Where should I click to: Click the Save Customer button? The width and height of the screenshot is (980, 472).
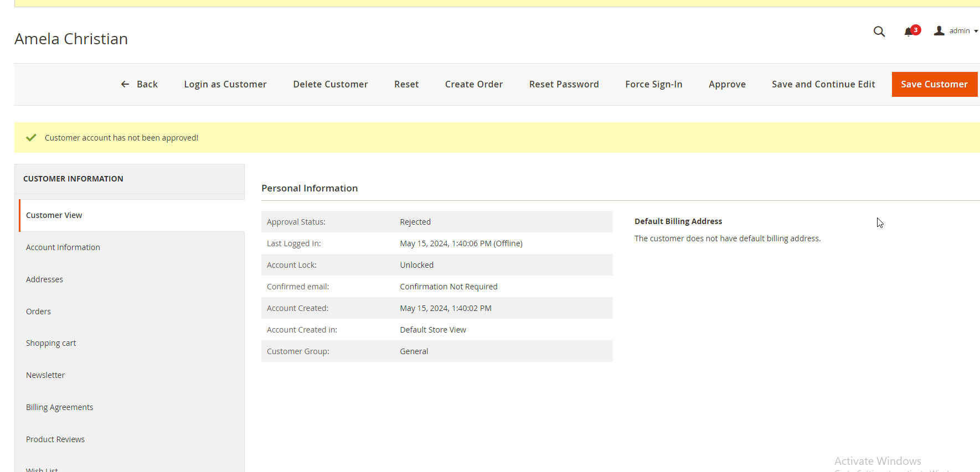[x=934, y=84]
